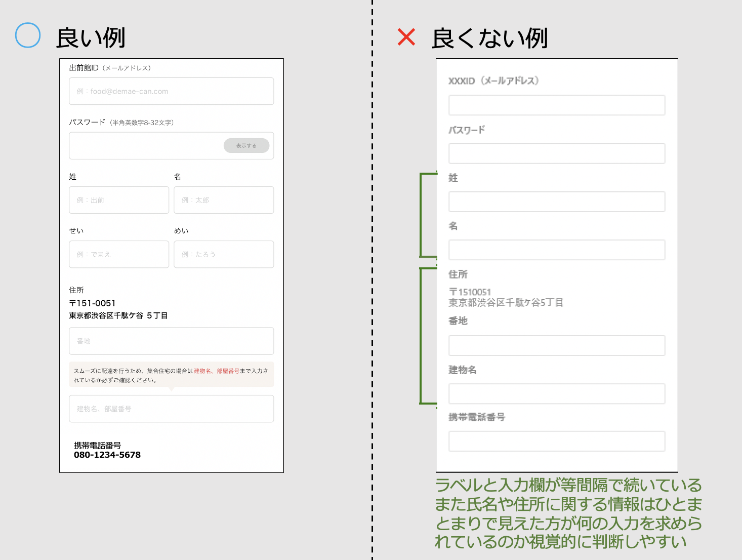Select the XXXID email input on the right

pyautogui.click(x=556, y=105)
